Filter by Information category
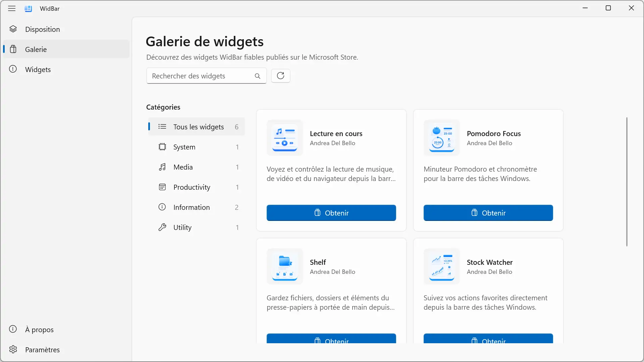Screen dimensions: 644x362 197,207
